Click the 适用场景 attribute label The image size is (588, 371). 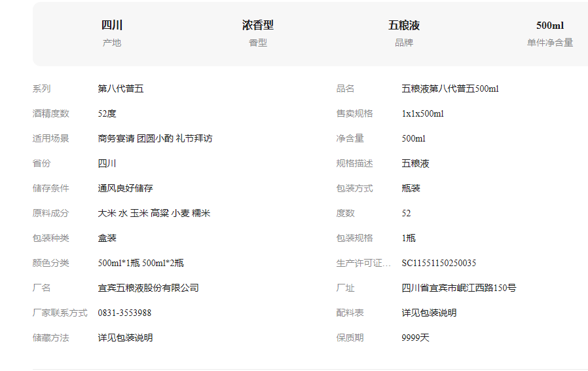click(x=50, y=138)
